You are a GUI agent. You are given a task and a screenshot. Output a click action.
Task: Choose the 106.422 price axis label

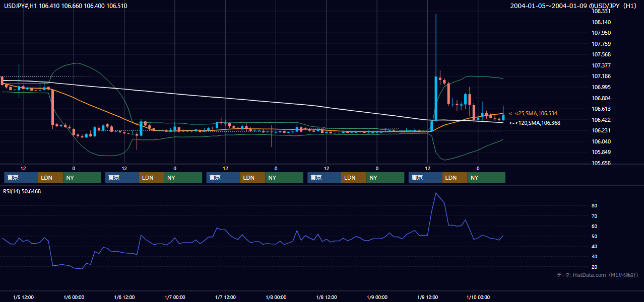(x=601, y=120)
